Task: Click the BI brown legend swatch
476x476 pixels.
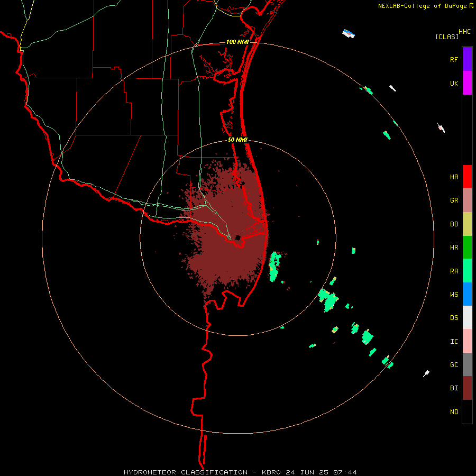Action: pos(467,388)
